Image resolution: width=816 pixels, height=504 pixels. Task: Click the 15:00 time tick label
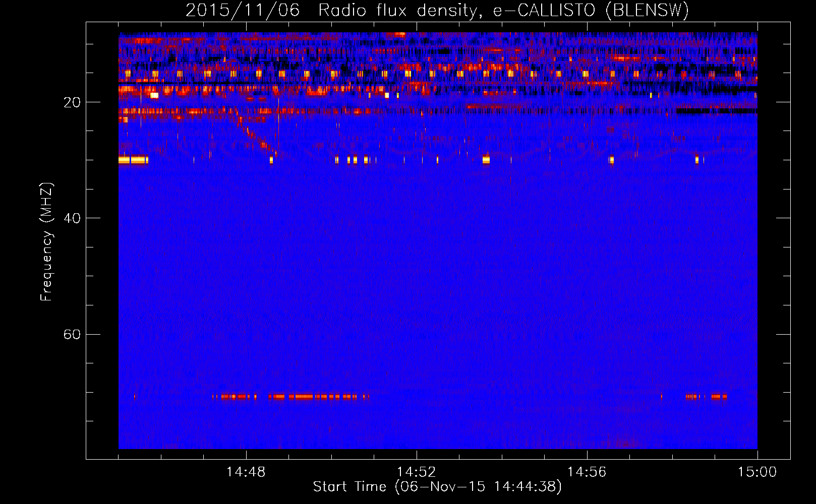pyautogui.click(x=757, y=472)
